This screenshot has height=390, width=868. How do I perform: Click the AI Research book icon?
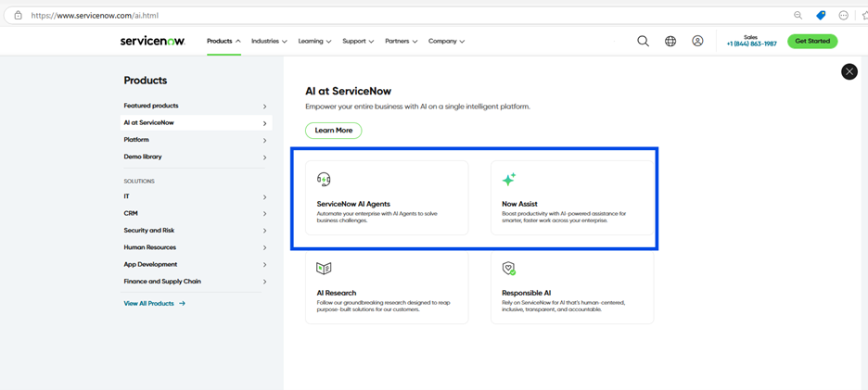click(x=324, y=269)
